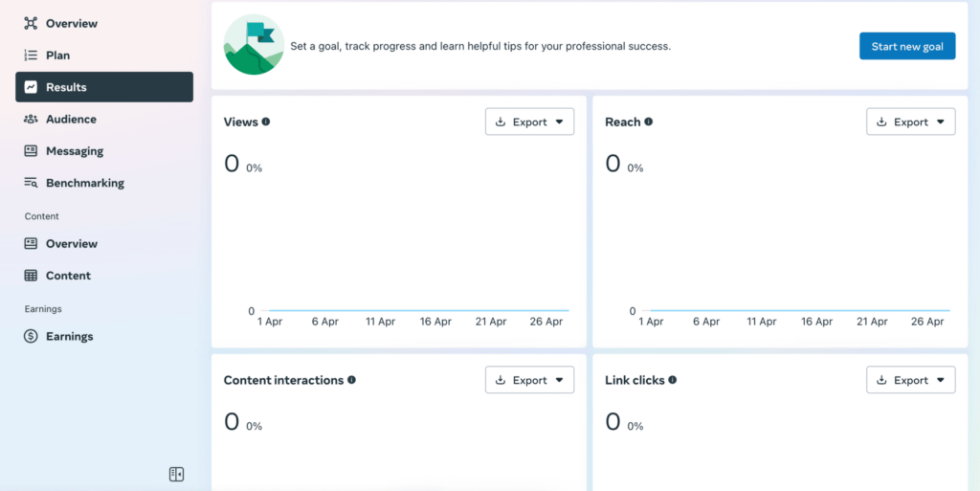Click the goal flag illustration thumbnail

(x=254, y=45)
